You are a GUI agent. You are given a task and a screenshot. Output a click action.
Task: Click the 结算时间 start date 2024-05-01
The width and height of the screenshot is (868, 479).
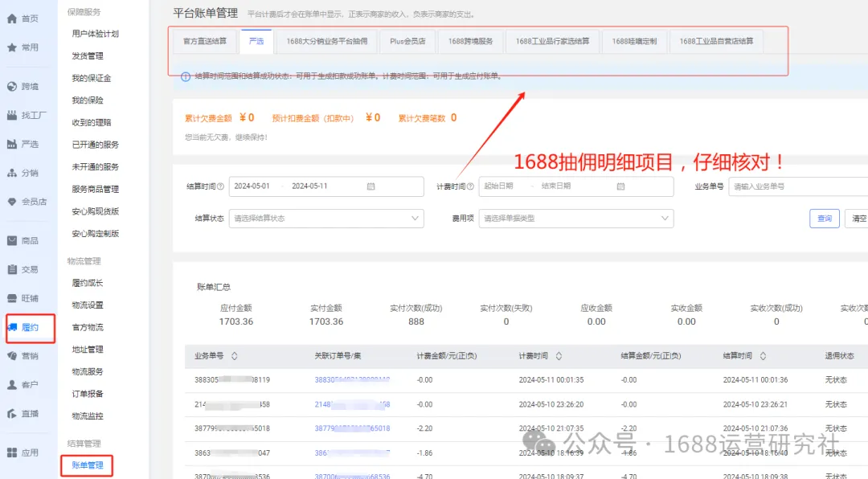point(252,186)
